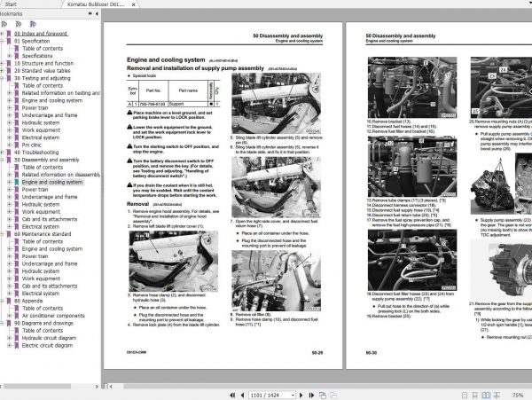Jump to last page button
Screen dimensions: 532x400
[311, 395]
